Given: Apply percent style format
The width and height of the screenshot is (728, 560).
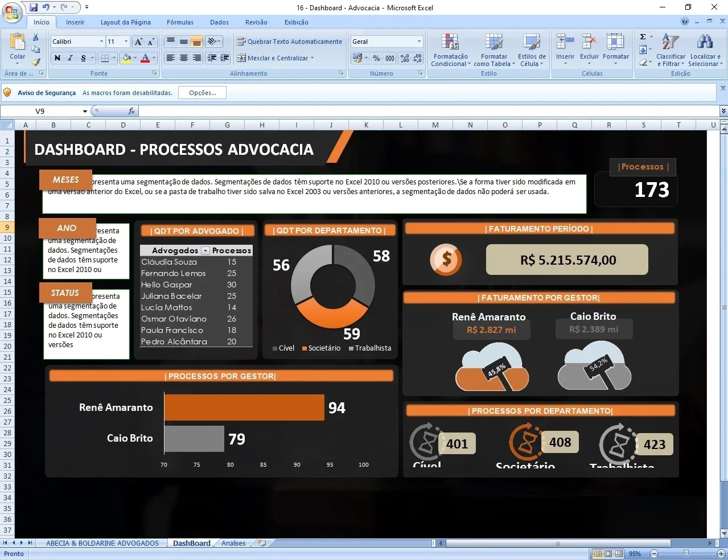Looking at the screenshot, I should [x=376, y=58].
